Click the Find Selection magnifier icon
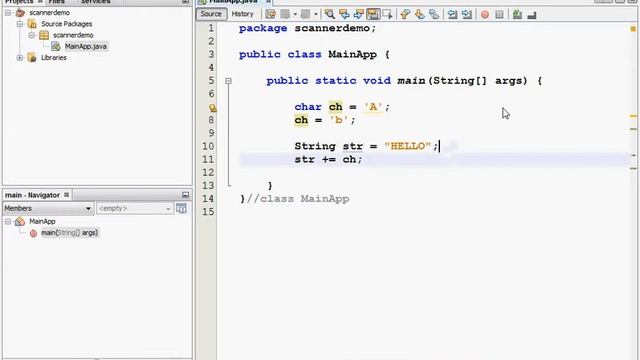The width and height of the screenshot is (640, 360). coord(330,14)
